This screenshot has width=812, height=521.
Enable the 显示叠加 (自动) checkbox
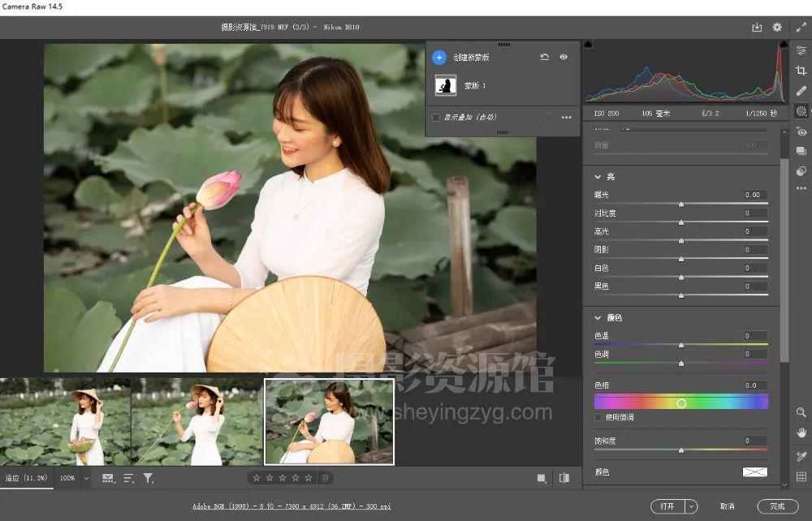pos(437,118)
